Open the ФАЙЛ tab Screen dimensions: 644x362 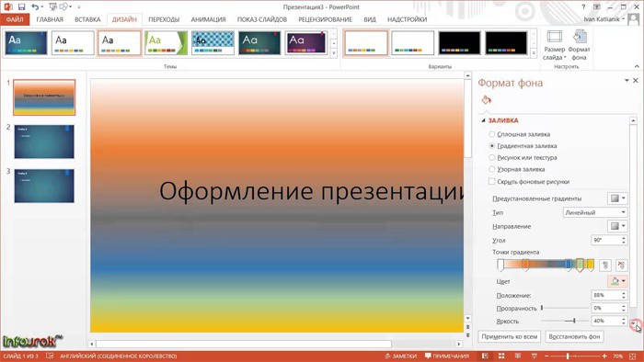point(15,19)
